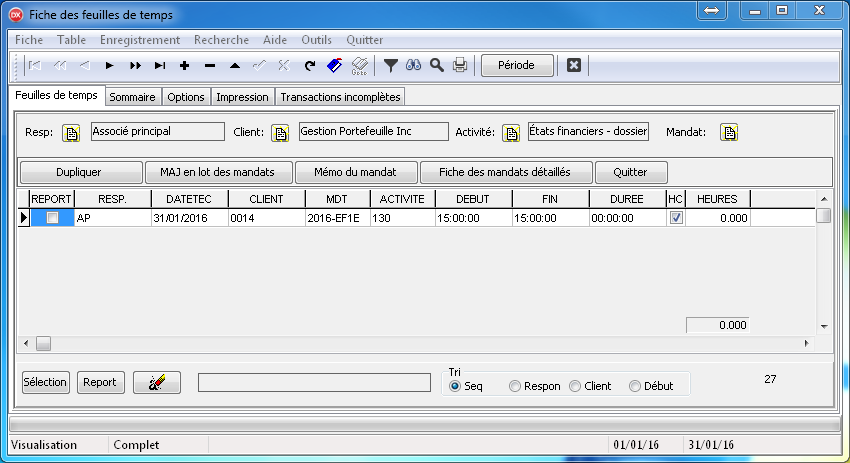Add a new record with plus icon

point(185,66)
